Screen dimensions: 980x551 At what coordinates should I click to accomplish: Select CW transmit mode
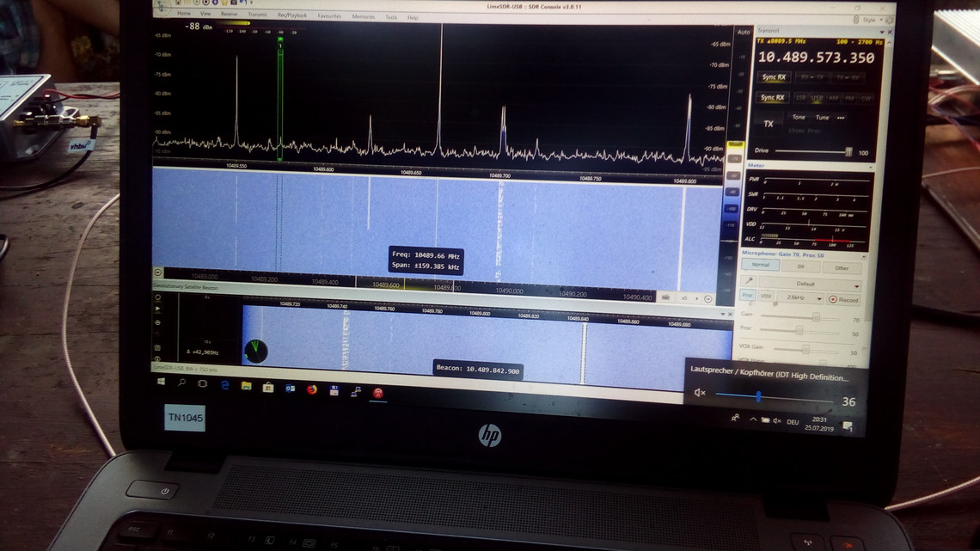[866, 98]
